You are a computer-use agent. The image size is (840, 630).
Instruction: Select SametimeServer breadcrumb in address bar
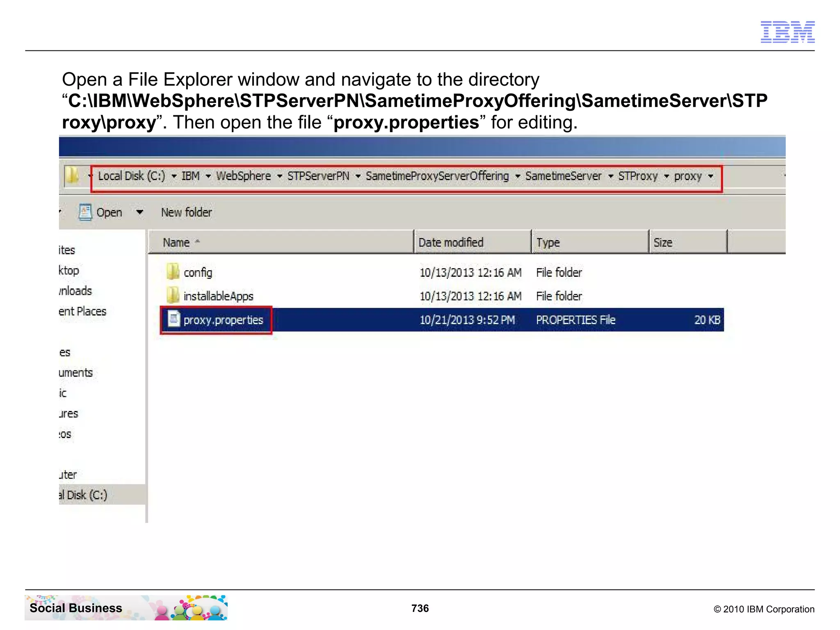[x=564, y=176]
